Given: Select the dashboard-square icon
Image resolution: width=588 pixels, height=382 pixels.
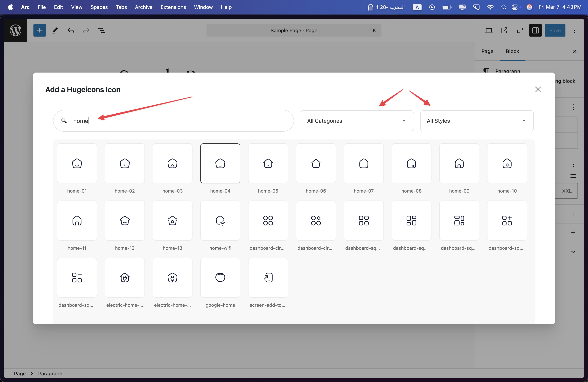Looking at the screenshot, I should click(x=363, y=220).
